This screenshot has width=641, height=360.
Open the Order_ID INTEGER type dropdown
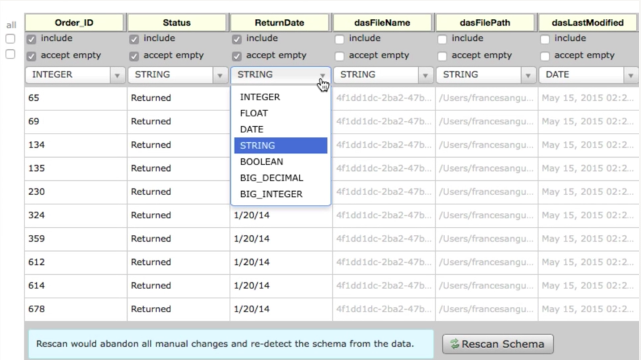(x=75, y=75)
